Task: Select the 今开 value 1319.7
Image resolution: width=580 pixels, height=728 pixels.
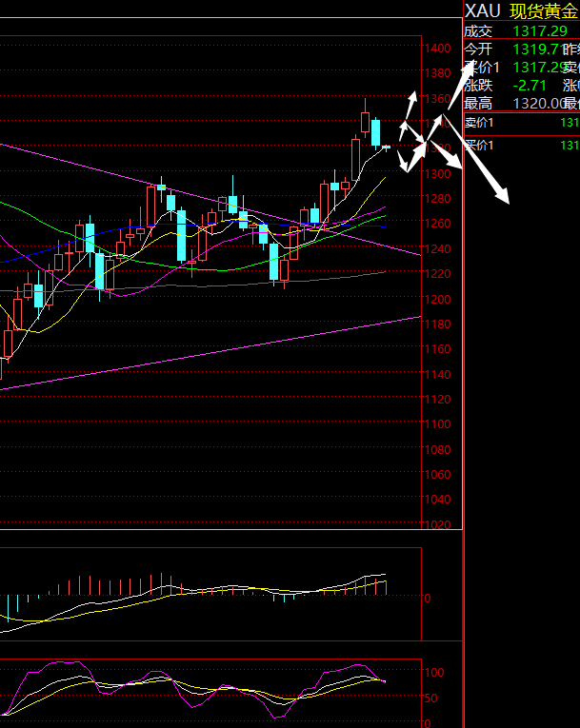Action: [538, 49]
